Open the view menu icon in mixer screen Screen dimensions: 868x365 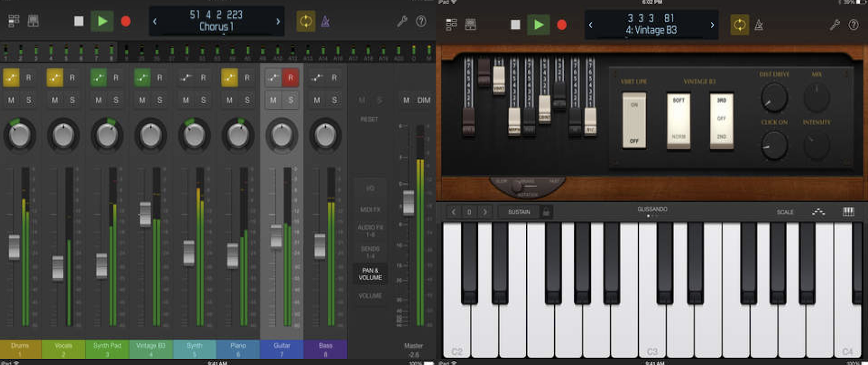[x=14, y=21]
